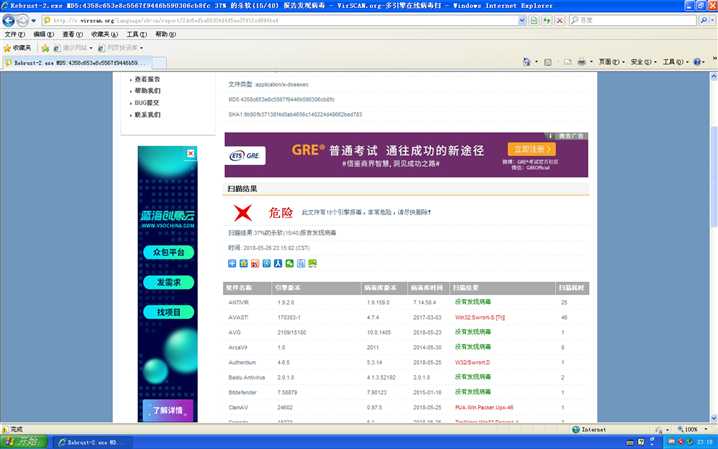Open the 安全(S) command bar menu
Image resolution: width=718 pixels, height=449 pixels.
tap(643, 62)
